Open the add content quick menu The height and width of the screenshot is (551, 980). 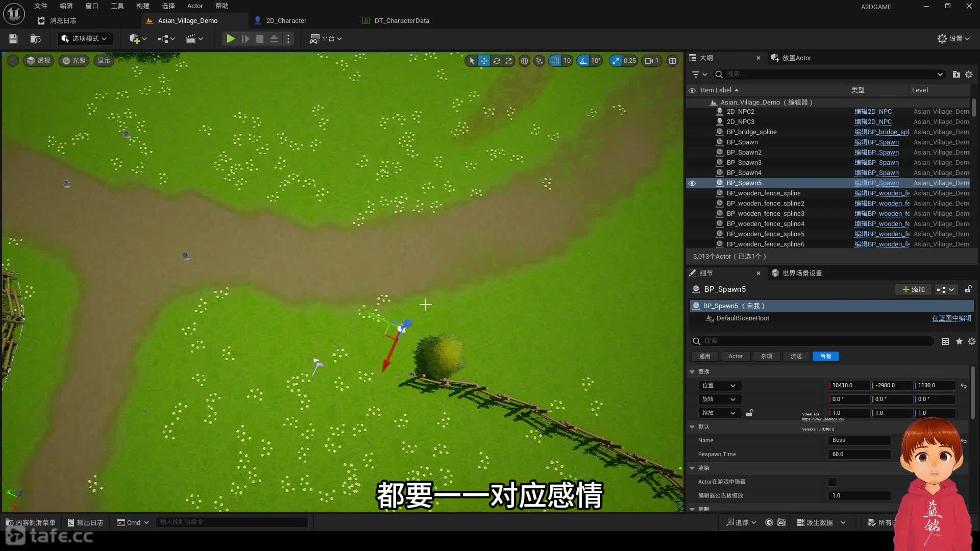138,39
